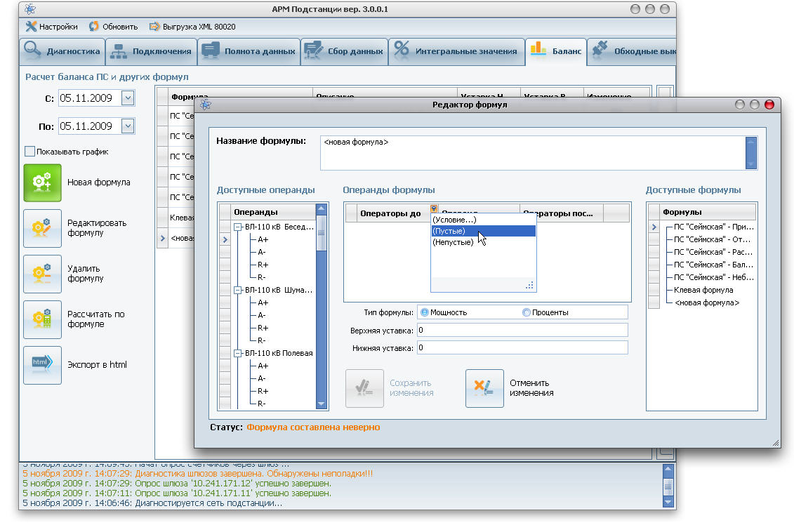
Task: Collapse the ВЛ-110 кВ Шума... tree node
Action: (238, 291)
